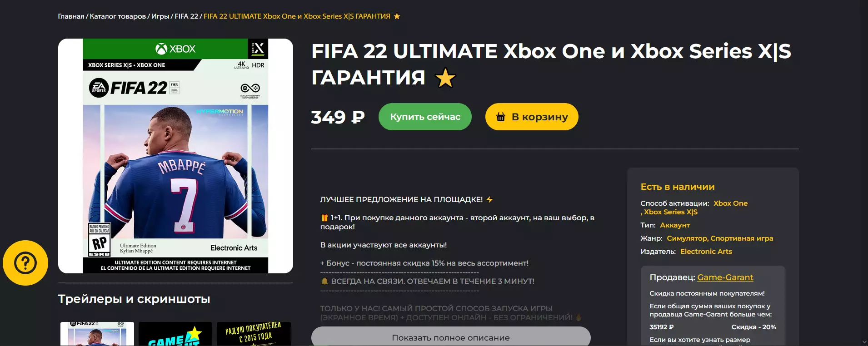Select Xbox Series X|S activation link
Image resolution: width=868 pixels, height=346 pixels.
point(670,212)
